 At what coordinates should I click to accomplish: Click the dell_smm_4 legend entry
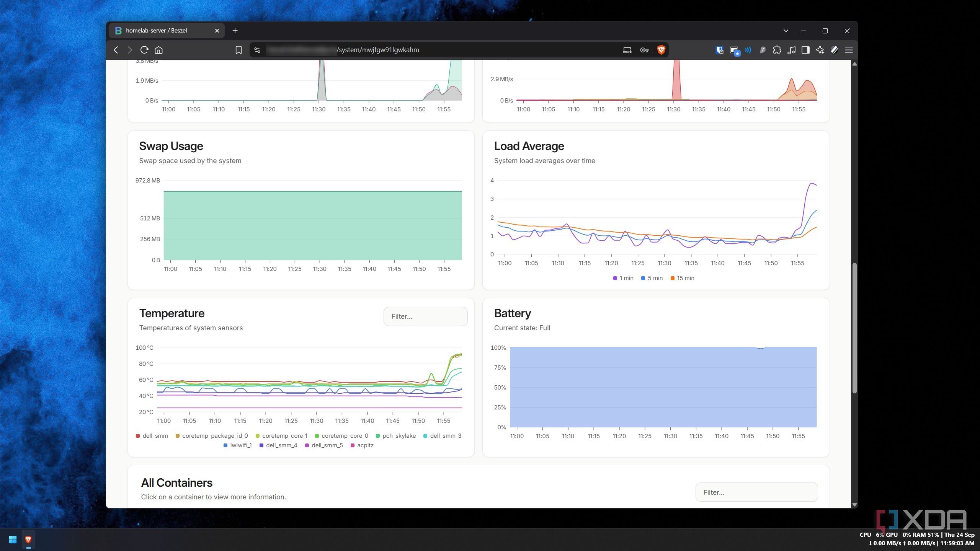(x=278, y=445)
